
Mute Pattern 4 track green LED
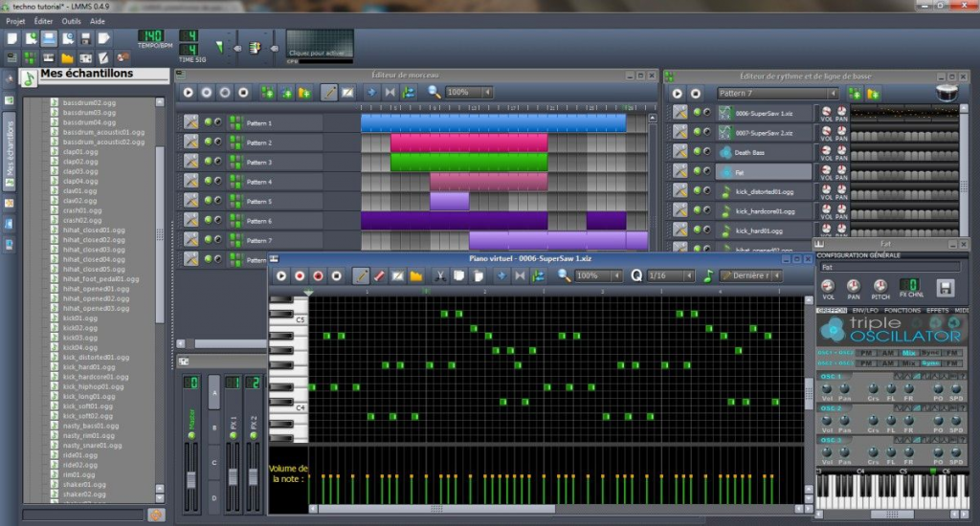[x=208, y=181]
